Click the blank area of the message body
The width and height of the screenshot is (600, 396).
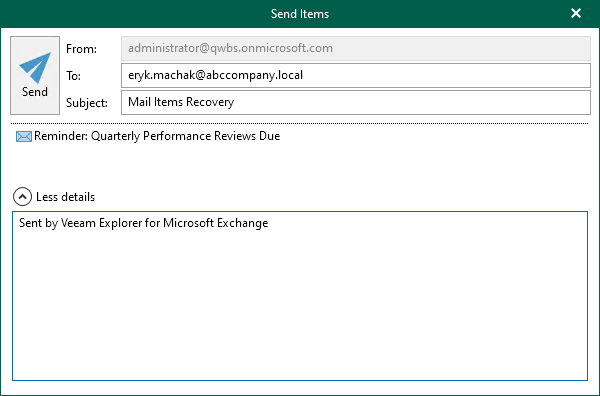coord(300,306)
